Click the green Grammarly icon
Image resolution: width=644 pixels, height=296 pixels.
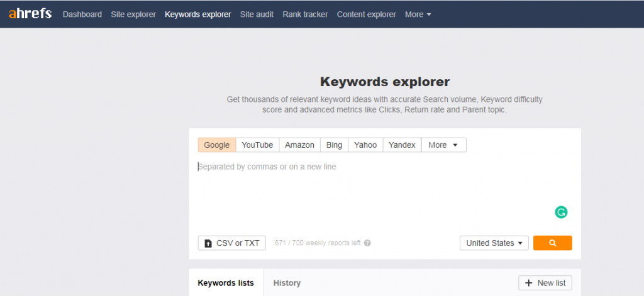click(x=560, y=212)
